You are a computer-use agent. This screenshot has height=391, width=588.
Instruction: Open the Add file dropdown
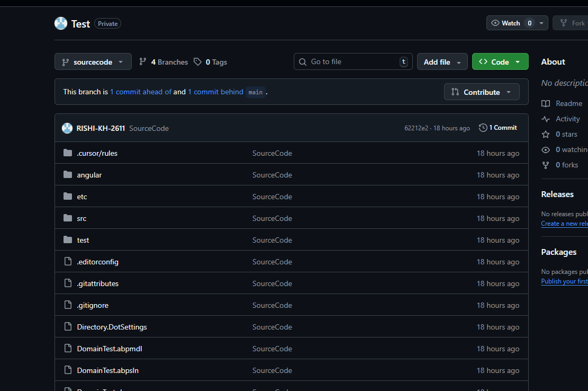442,62
